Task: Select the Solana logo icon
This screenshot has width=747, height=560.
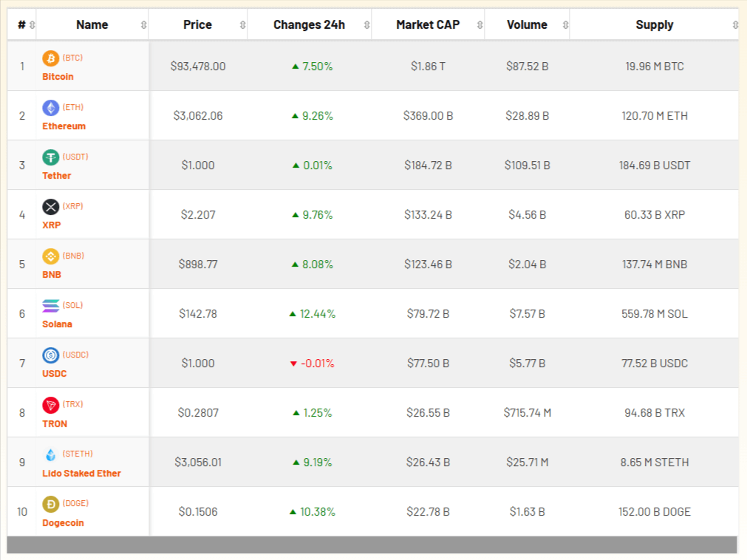Action: (x=50, y=305)
